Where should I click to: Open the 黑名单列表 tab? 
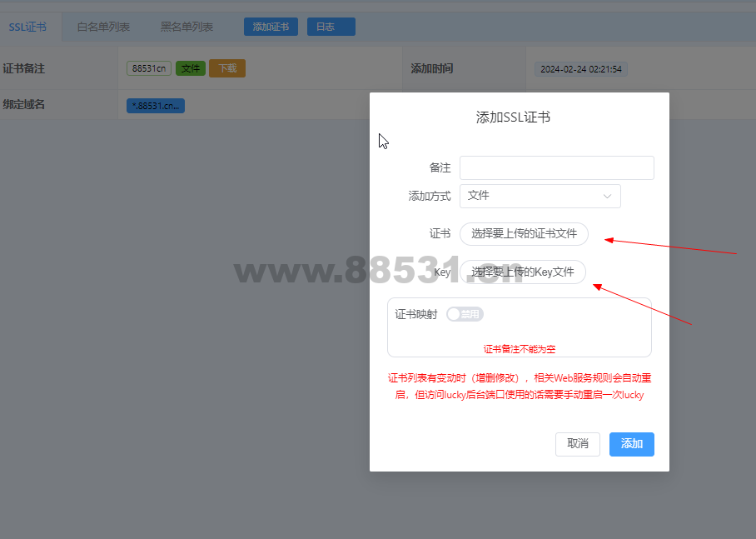pyautogui.click(x=187, y=27)
